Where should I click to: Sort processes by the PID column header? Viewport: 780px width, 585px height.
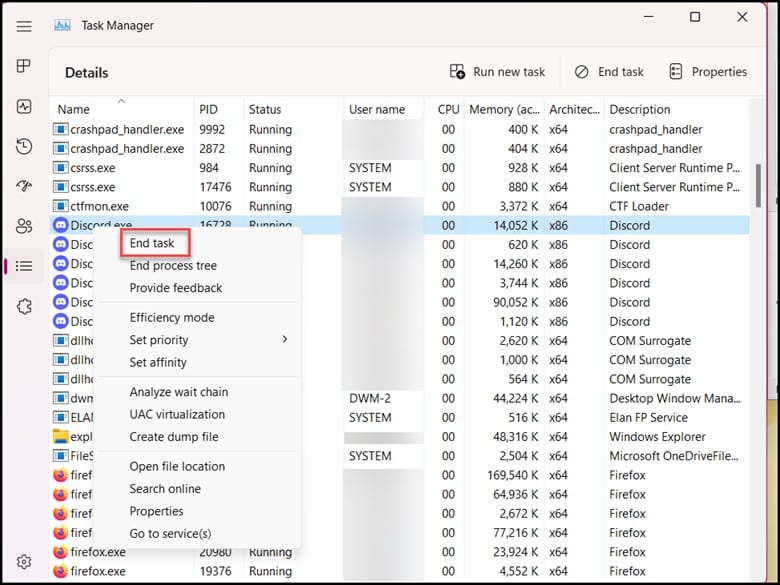[x=208, y=109]
